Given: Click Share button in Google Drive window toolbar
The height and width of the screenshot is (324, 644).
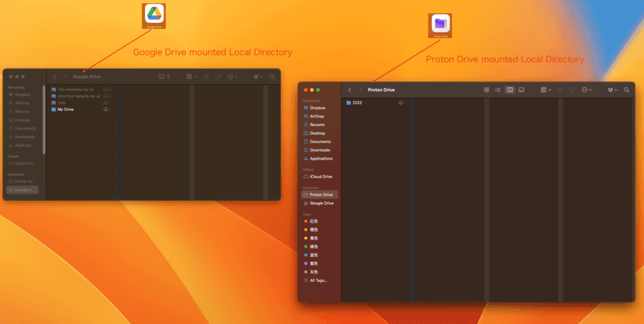Looking at the screenshot, I should coord(206,77).
